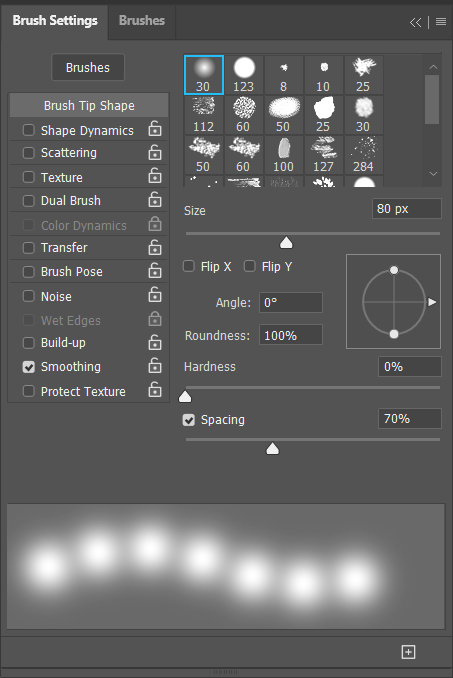Select the hard round 123 brush tip
The width and height of the screenshot is (453, 678).
244,75
